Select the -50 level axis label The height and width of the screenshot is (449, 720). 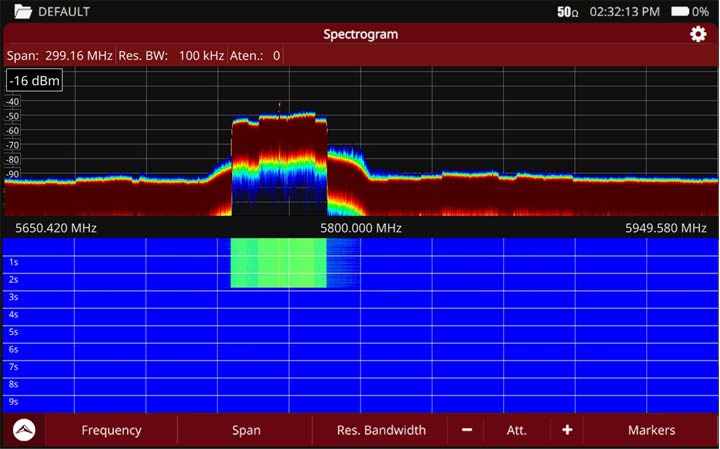tap(12, 116)
